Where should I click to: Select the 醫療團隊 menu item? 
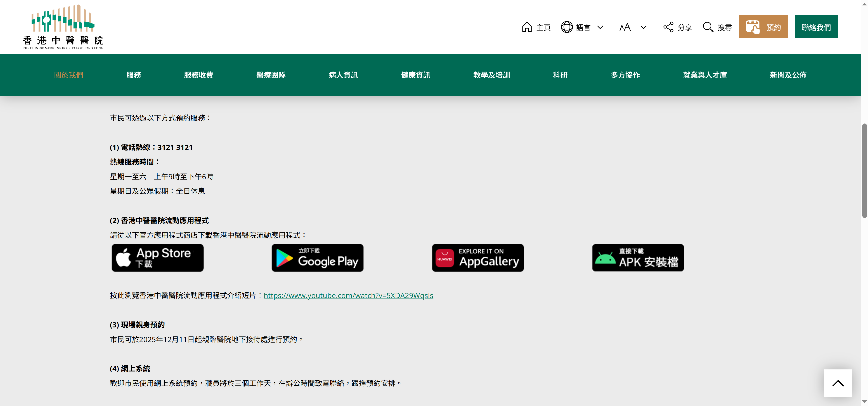tap(271, 75)
